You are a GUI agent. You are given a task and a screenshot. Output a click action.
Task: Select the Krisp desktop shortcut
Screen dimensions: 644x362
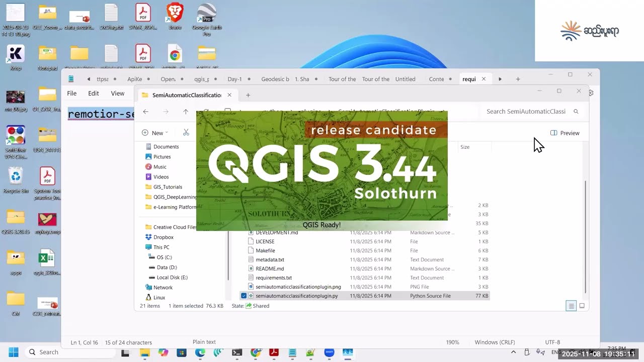(16, 57)
